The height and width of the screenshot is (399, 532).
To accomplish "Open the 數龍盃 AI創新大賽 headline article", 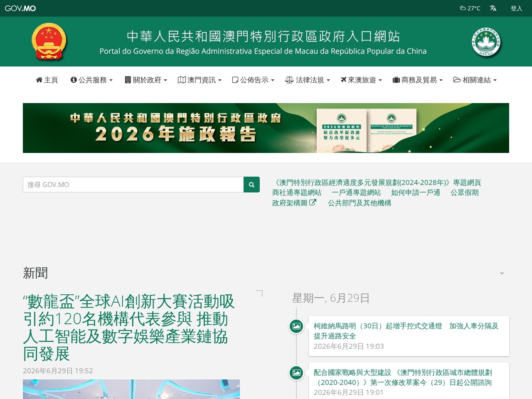I will coord(129,328).
